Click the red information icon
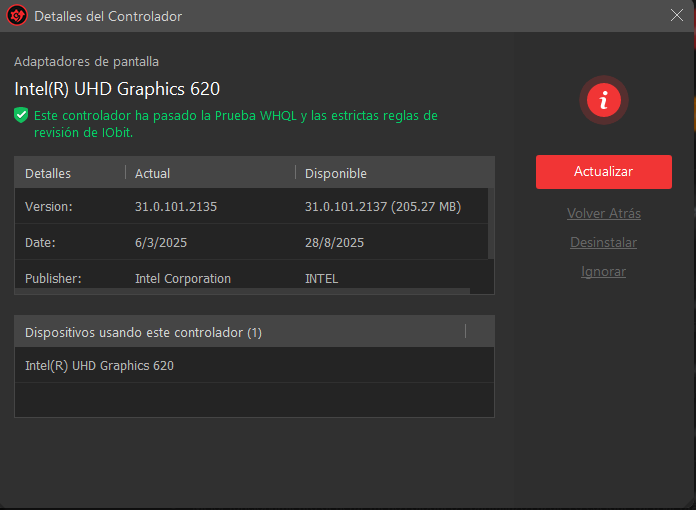Screen dimensions: 696x510 click(x=603, y=100)
